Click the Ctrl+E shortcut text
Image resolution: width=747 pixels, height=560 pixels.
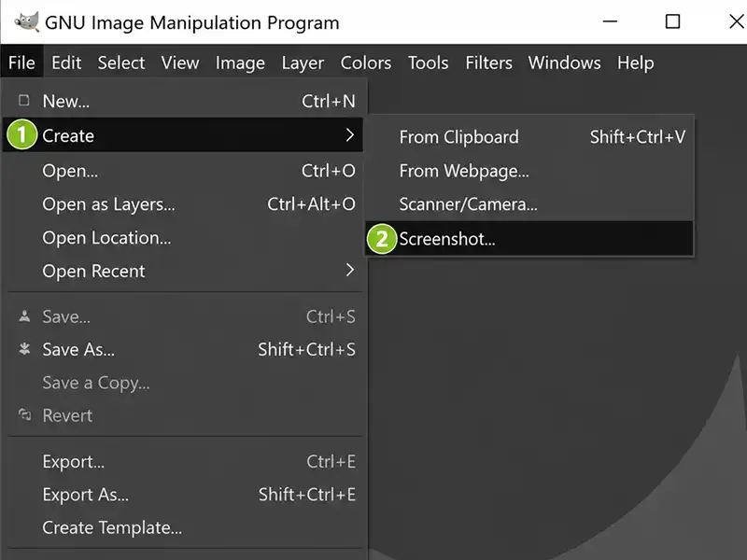click(331, 461)
